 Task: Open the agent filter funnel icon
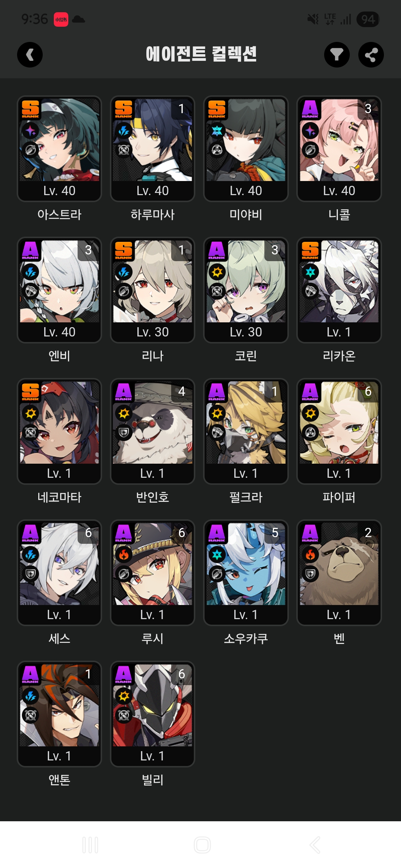point(337,55)
